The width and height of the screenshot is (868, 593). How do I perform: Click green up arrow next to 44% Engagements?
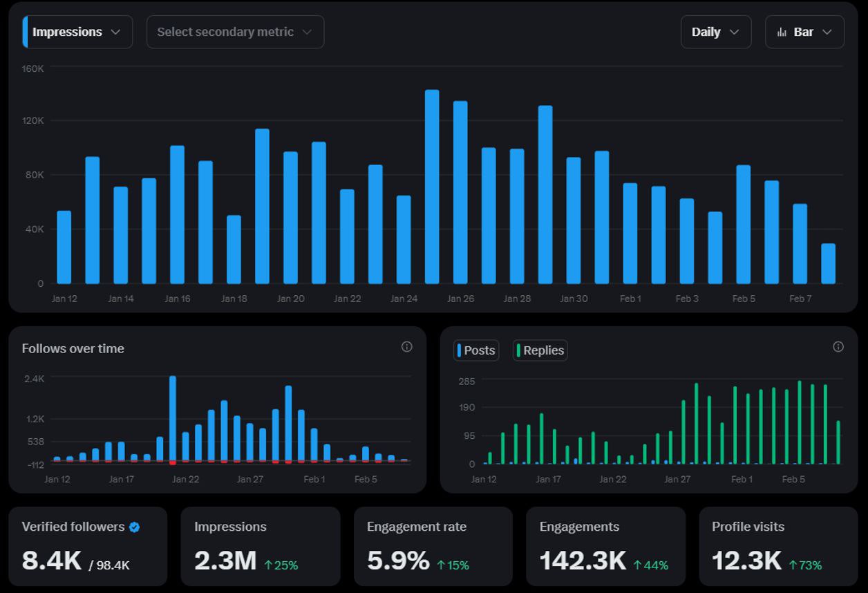pos(638,565)
